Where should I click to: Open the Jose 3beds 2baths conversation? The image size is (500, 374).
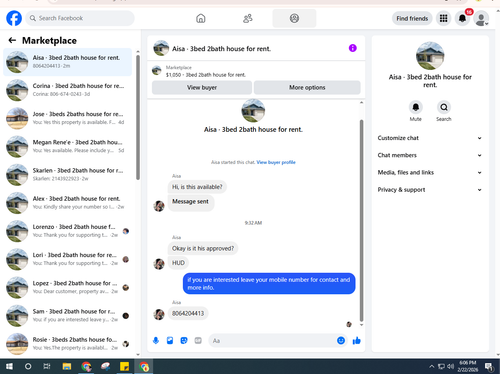[68, 118]
